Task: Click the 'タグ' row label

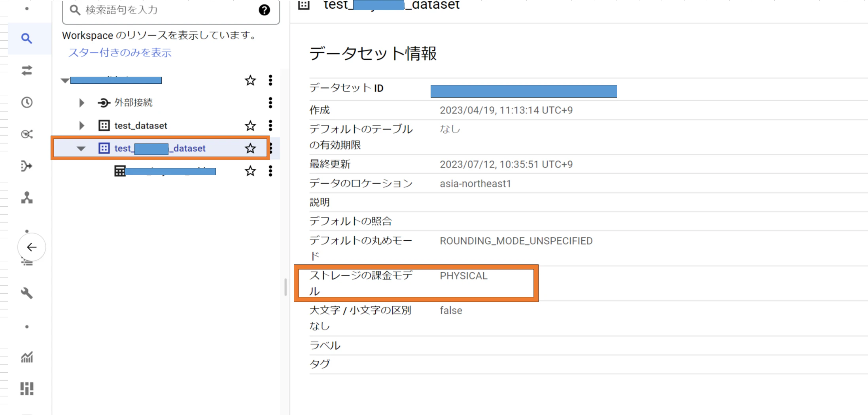Action: [320, 364]
